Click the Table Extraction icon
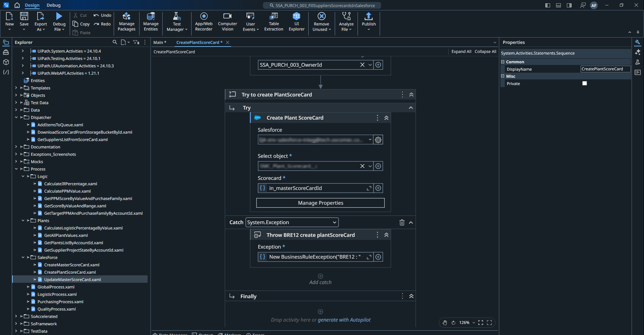 pyautogui.click(x=274, y=16)
